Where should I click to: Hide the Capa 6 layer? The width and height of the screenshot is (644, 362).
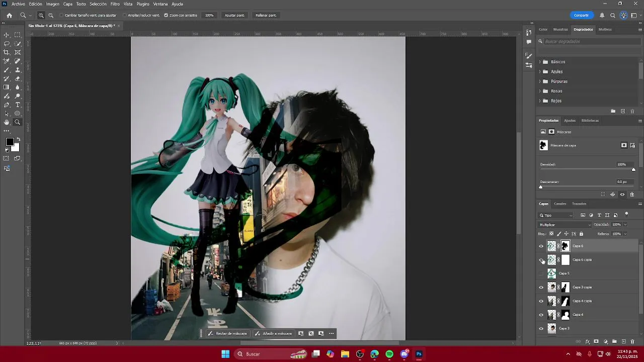[541, 246]
